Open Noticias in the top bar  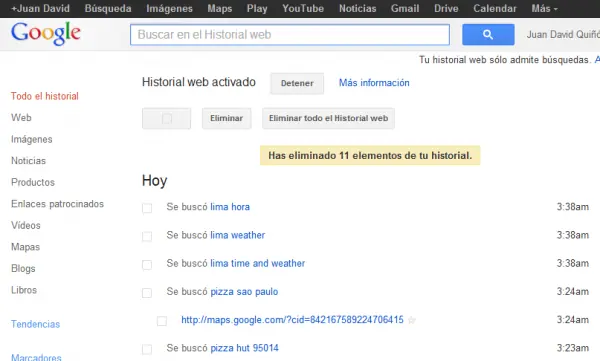point(357,8)
